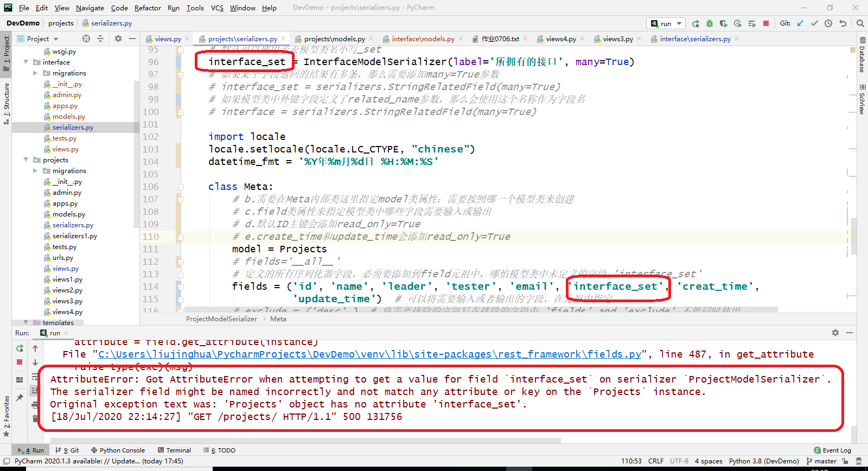Locate current file in Project tree
The width and height of the screenshot is (868, 471).
86,39
